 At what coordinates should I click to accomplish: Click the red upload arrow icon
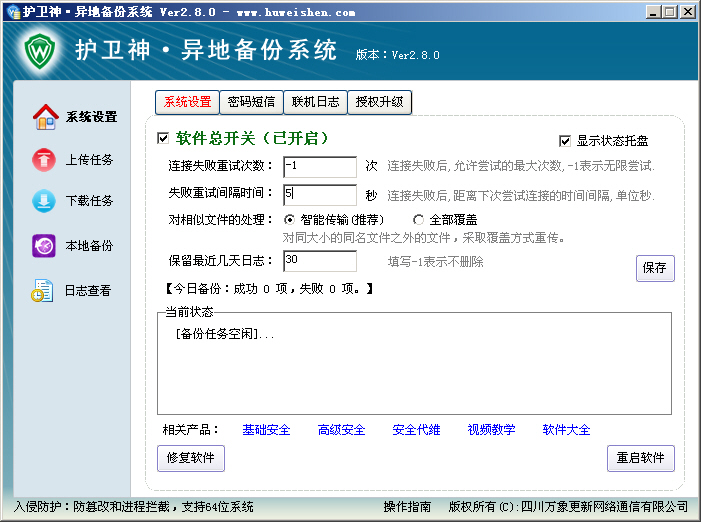click(44, 160)
